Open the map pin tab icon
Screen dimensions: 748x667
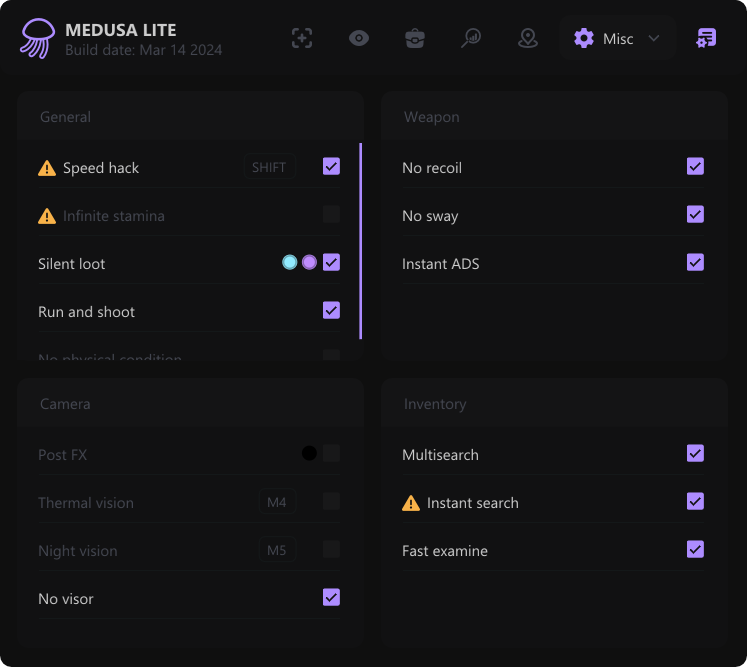click(528, 38)
